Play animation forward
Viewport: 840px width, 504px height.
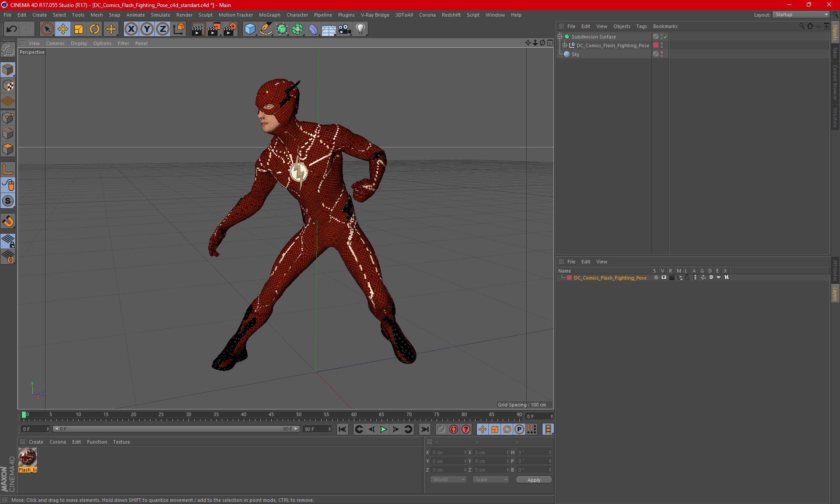(x=383, y=430)
